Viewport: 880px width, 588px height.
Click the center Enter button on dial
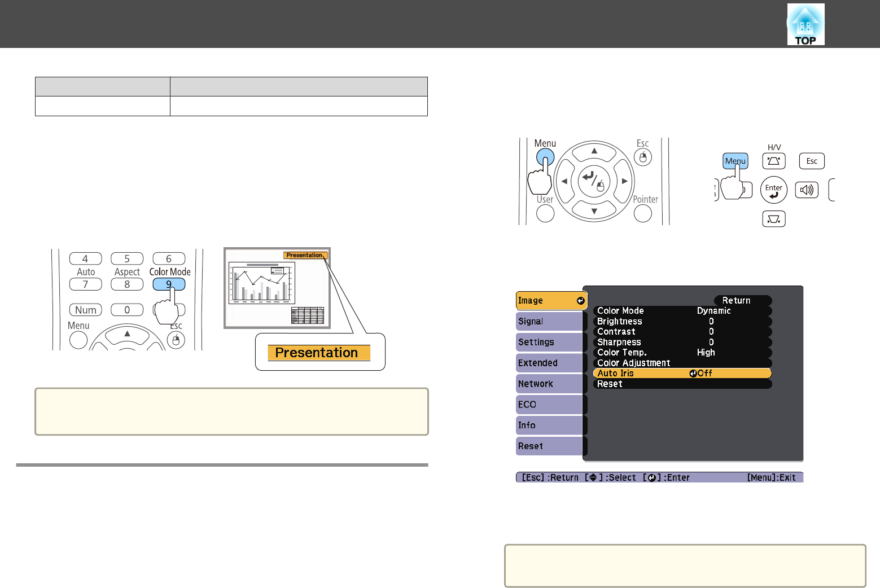(594, 181)
